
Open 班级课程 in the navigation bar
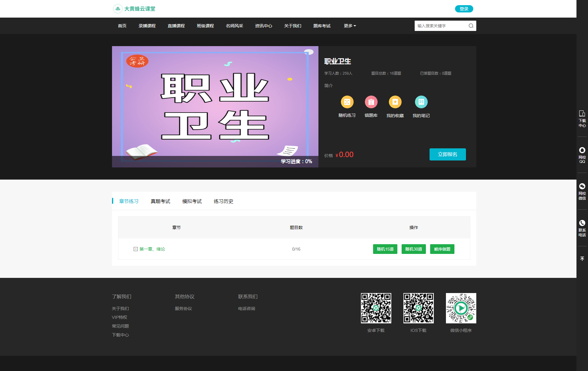205,26
